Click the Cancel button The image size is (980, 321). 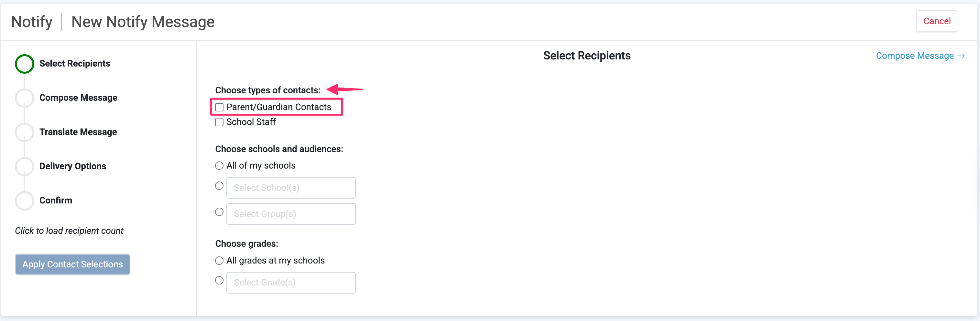[937, 21]
